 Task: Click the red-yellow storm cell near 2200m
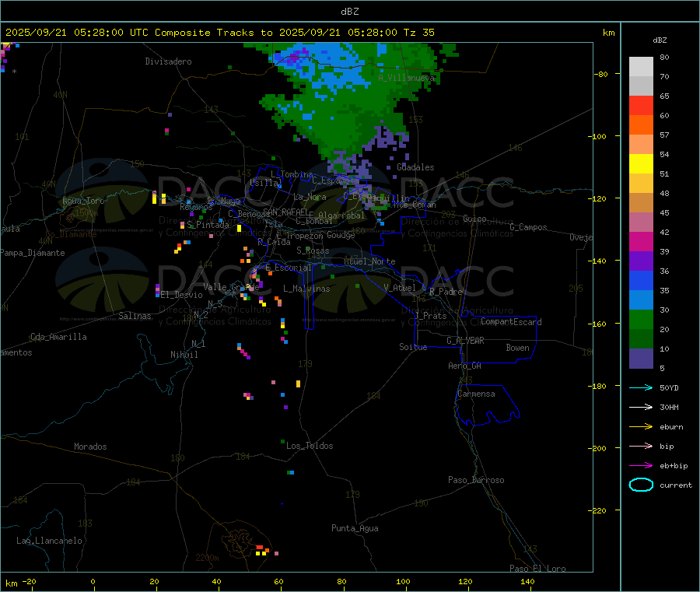point(263,550)
